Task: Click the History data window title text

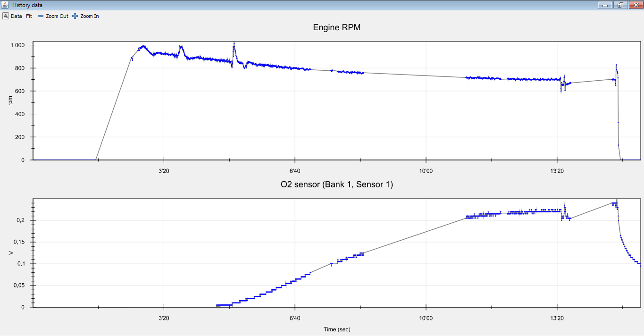Action: click(27, 5)
